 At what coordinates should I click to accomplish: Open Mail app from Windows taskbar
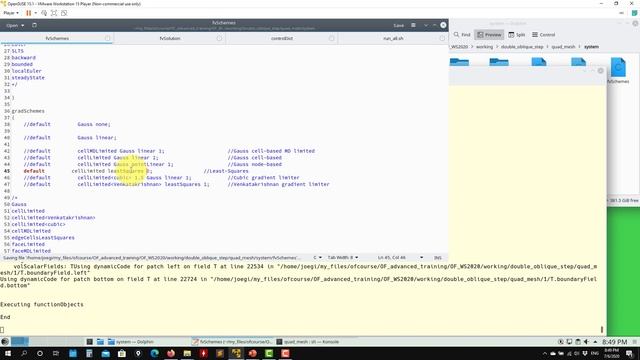click(105, 353)
